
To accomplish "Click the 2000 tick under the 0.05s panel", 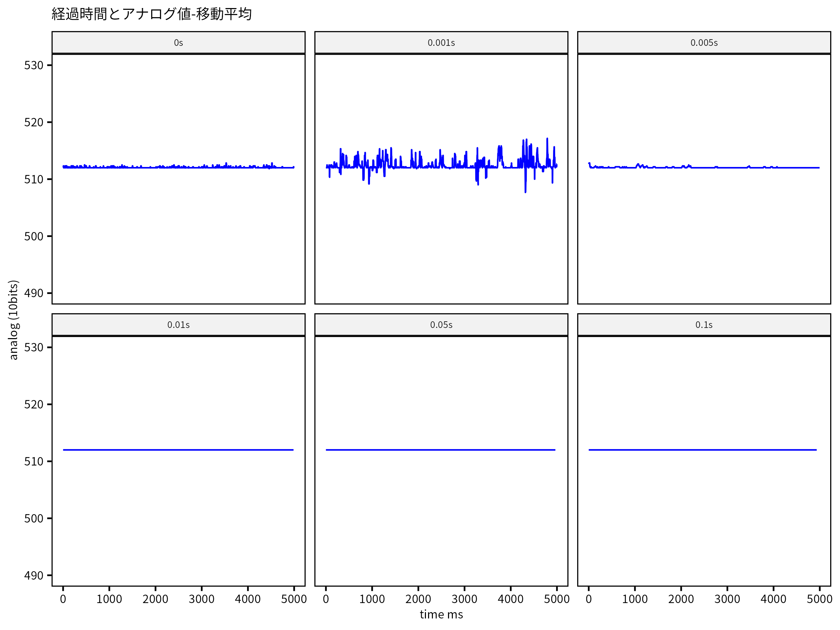I will coord(418,599).
